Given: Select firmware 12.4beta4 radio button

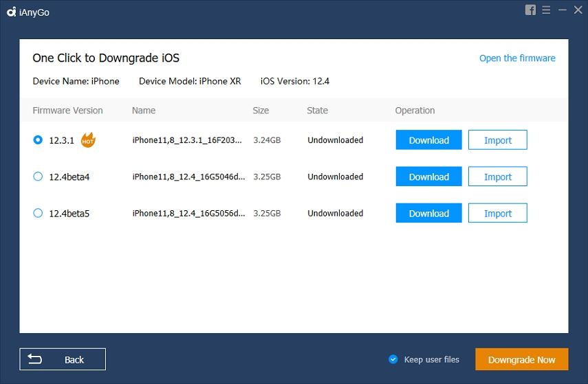Looking at the screenshot, I should (x=38, y=176).
